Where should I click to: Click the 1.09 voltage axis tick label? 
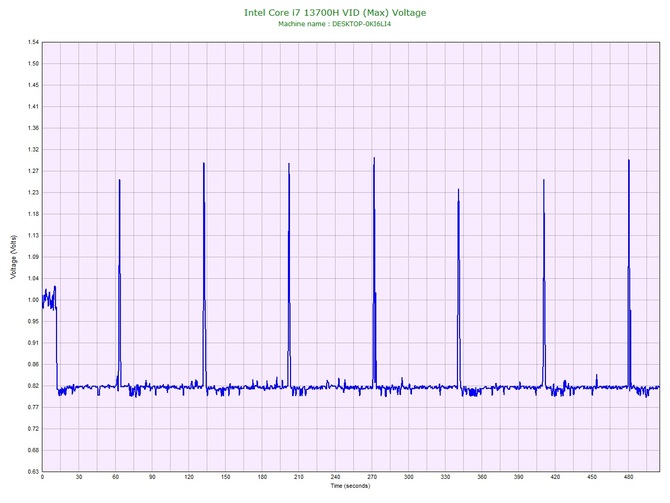coord(33,257)
